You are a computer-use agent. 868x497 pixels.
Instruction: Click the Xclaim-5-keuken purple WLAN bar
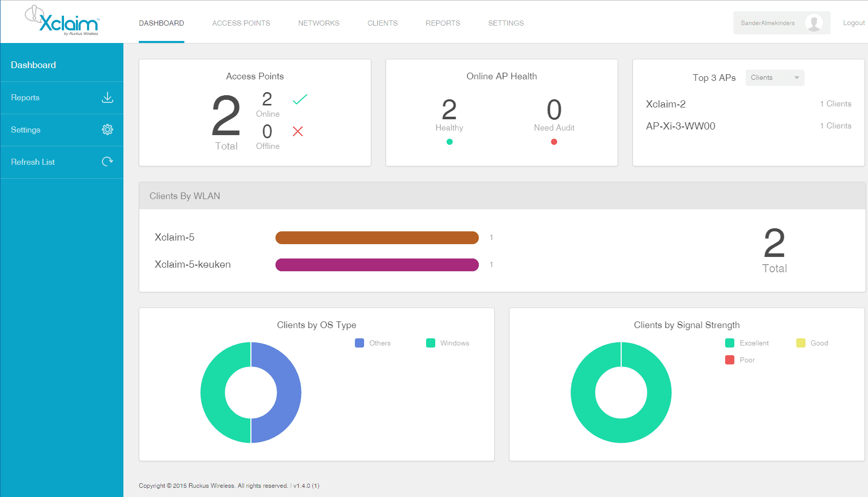coord(377,265)
